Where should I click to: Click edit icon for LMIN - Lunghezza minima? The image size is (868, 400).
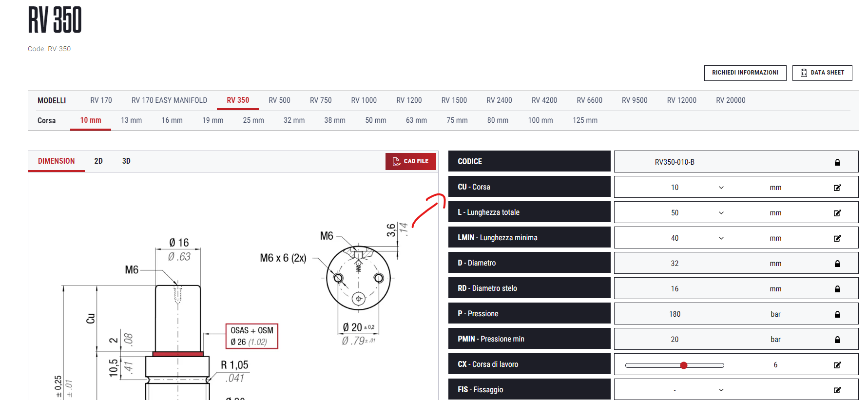point(837,238)
